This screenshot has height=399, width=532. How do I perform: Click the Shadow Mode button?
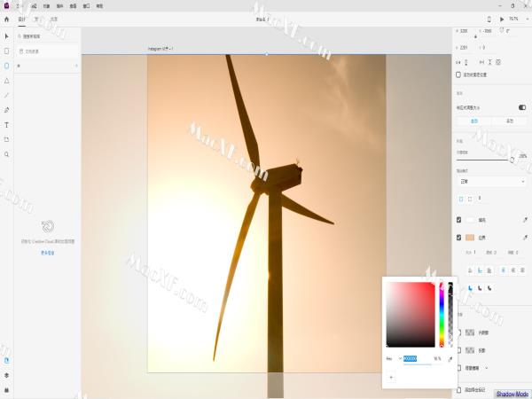pos(512,393)
